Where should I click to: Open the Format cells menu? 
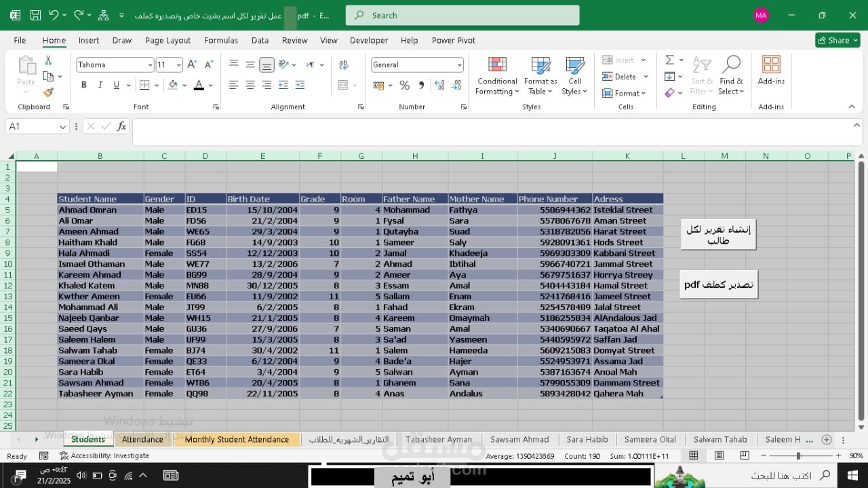625,93
